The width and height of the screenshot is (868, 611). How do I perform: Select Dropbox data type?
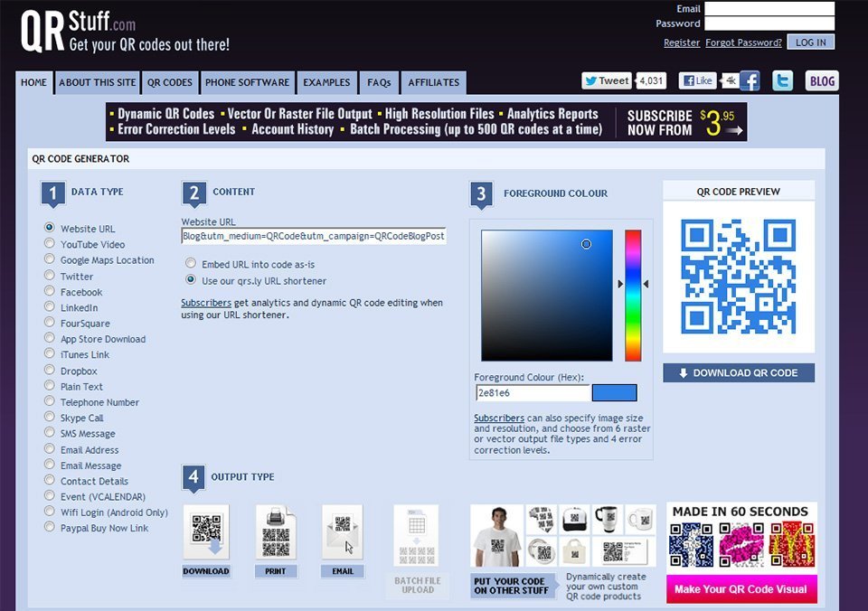tap(49, 369)
